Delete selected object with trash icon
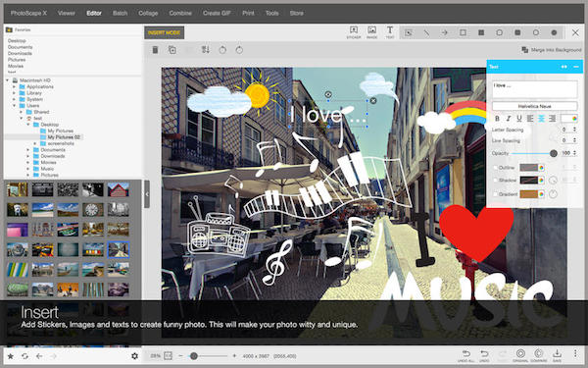The image size is (588, 368). (x=155, y=50)
